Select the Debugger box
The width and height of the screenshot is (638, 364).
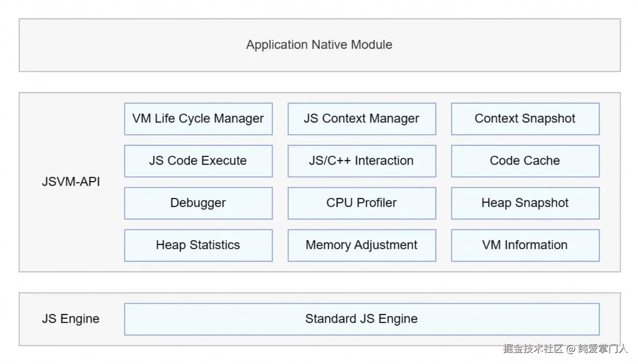(198, 203)
